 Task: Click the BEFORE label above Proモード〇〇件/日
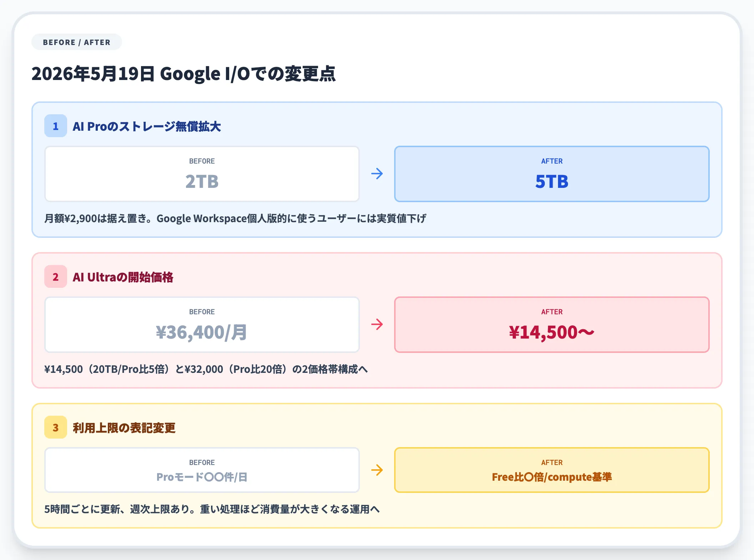[202, 462]
